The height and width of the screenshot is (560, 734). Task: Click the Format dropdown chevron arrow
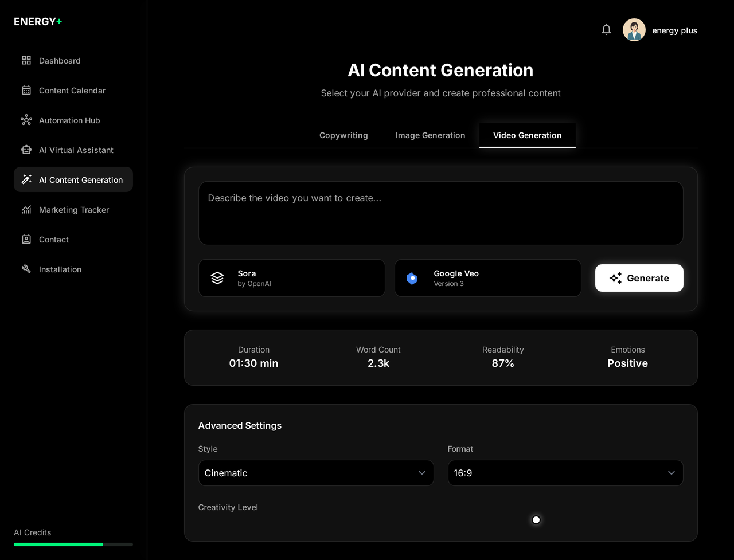[x=671, y=473]
